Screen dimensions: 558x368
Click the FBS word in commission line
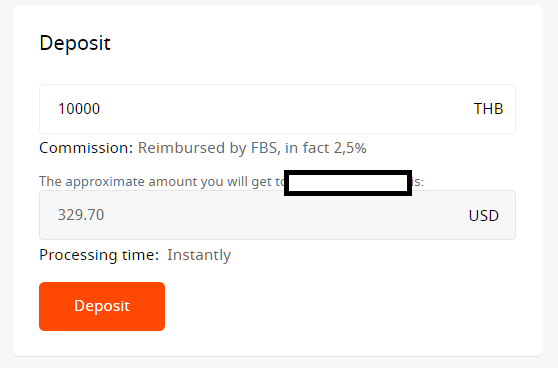264,148
